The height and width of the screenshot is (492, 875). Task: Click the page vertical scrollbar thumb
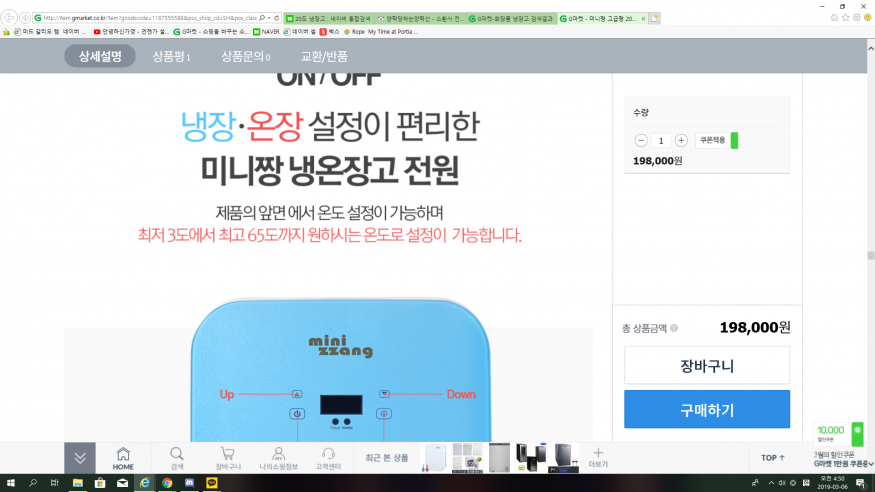tap(871, 255)
